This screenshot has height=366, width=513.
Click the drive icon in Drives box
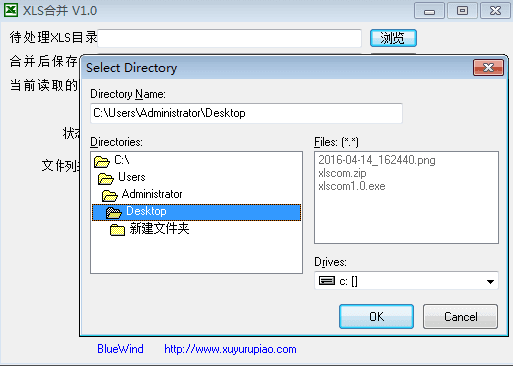[x=327, y=281]
